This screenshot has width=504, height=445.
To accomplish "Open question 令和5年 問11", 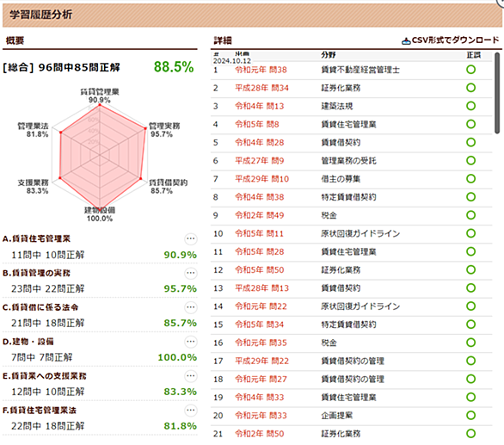I will pos(260,233).
